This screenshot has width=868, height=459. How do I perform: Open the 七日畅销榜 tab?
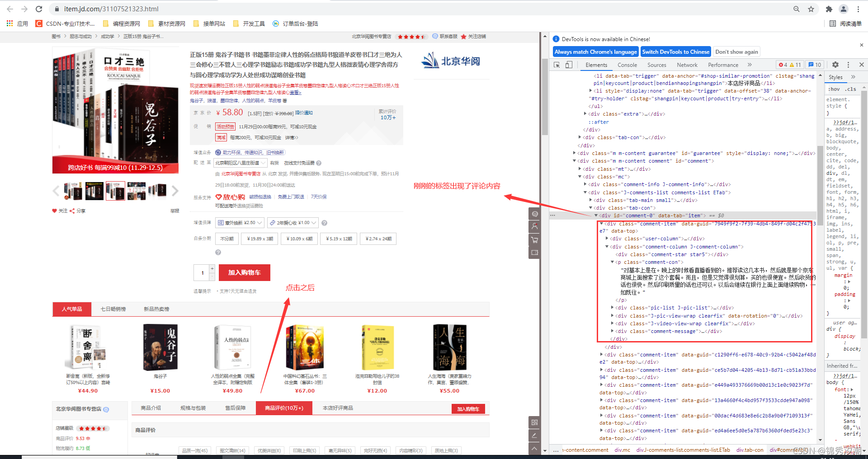pyautogui.click(x=113, y=309)
